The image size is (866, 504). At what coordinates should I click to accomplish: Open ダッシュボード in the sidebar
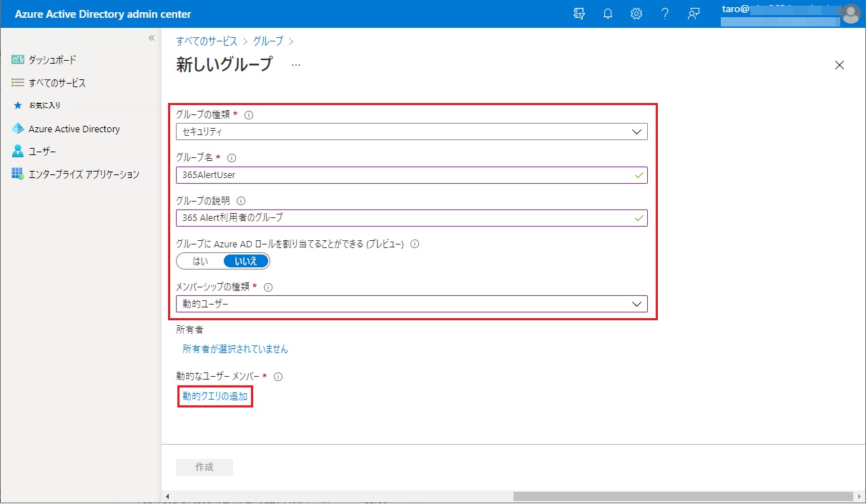coord(52,60)
